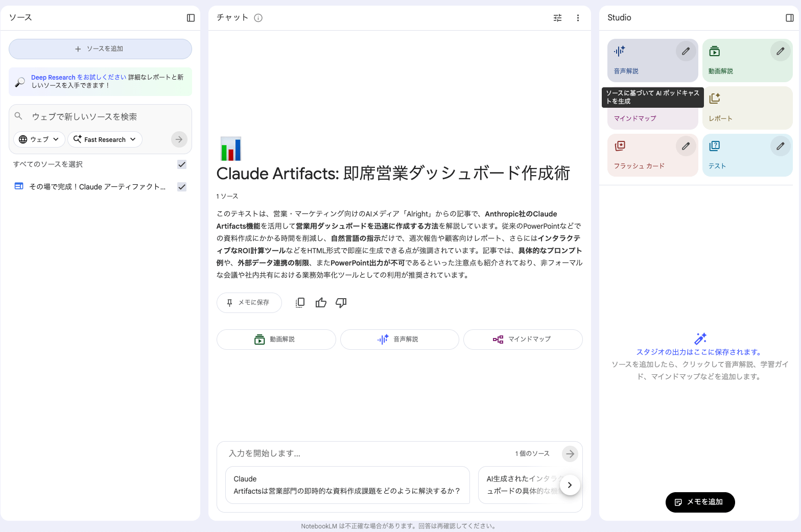Screen dimensions: 801x532
Task: Uncheck the その場で完成！Claude アーティファクト source checkbox
Action: point(182,187)
